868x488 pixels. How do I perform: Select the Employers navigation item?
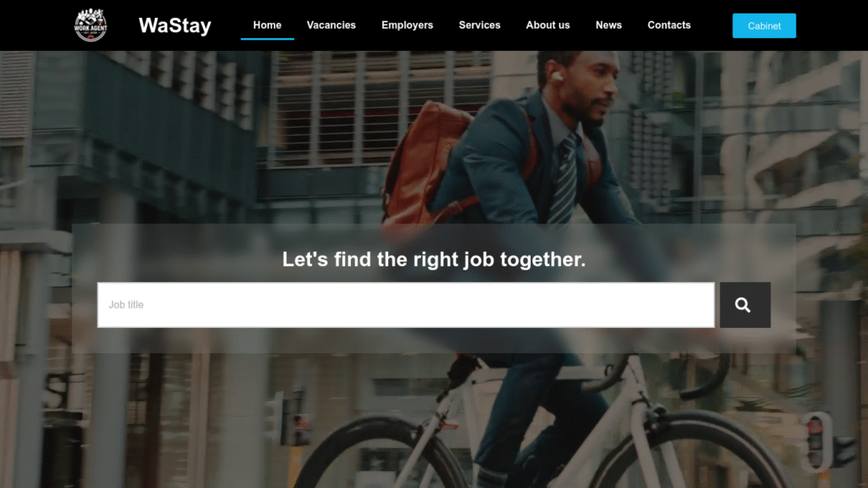click(407, 25)
